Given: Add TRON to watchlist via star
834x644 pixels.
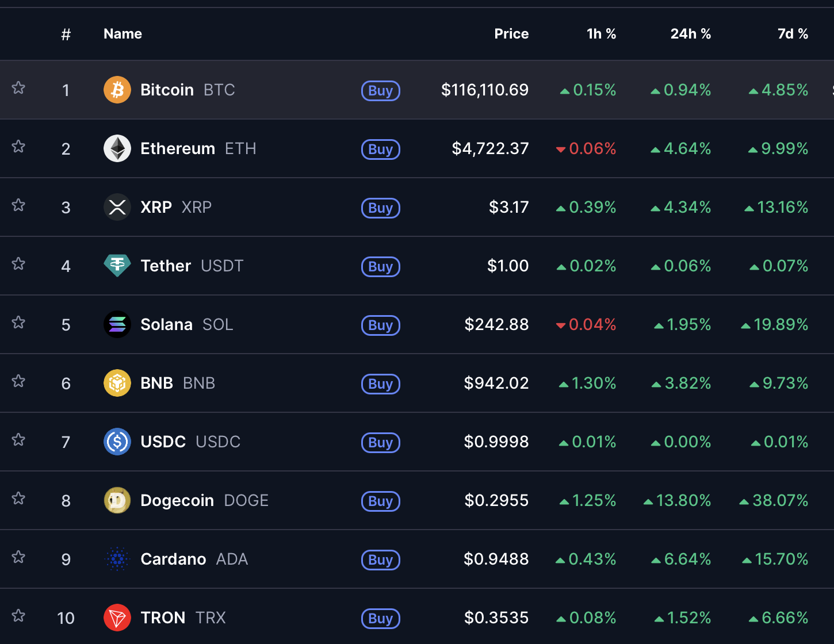Looking at the screenshot, I should 18,616.
